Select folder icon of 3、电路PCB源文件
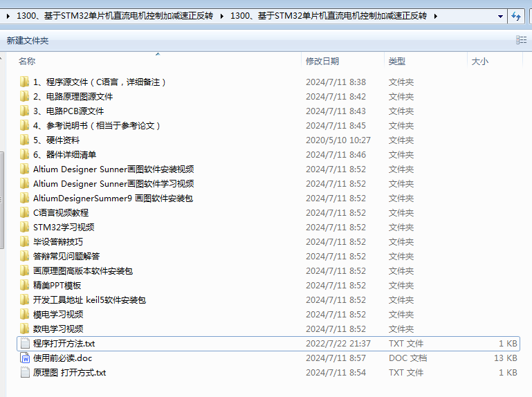The width and height of the screenshot is (532, 397). (x=24, y=111)
